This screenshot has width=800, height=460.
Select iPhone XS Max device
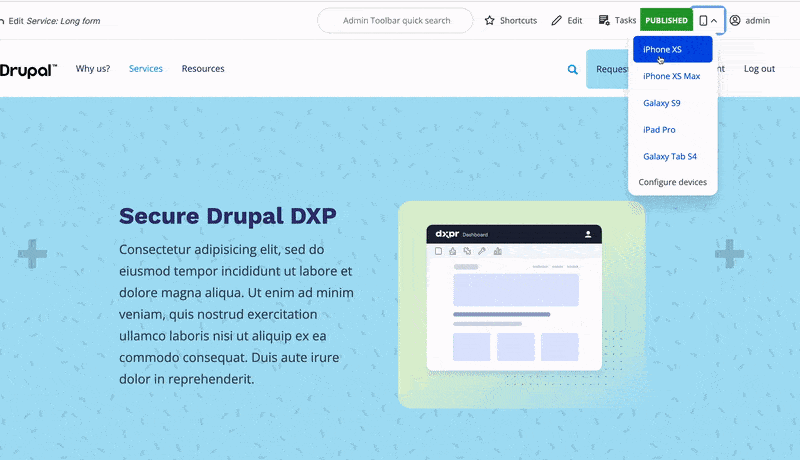pos(672,76)
